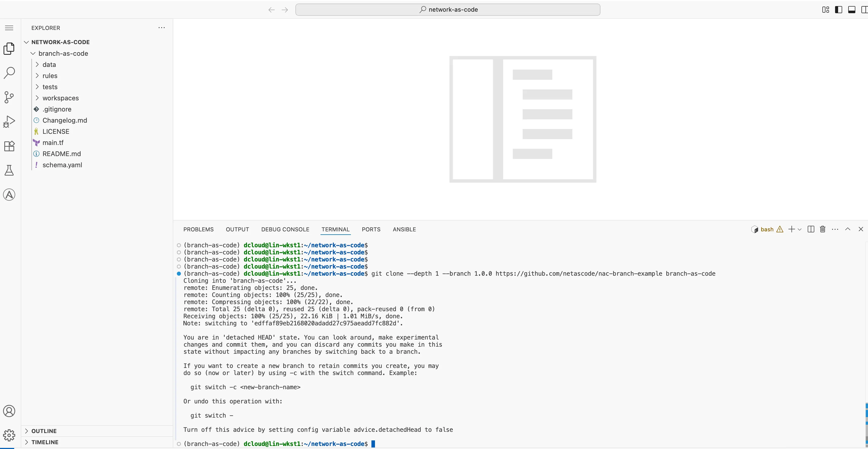The width and height of the screenshot is (868, 449).
Task: Open the Accounts icon at bottom left
Action: pyautogui.click(x=9, y=411)
